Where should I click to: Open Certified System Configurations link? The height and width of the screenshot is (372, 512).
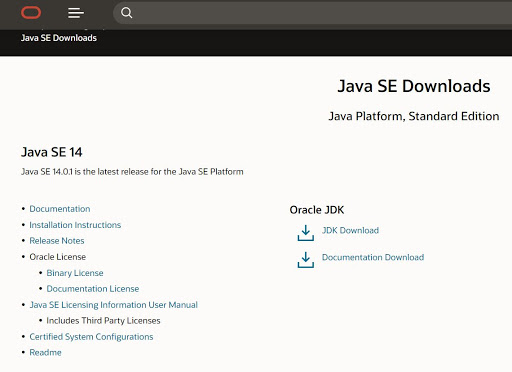tap(91, 337)
